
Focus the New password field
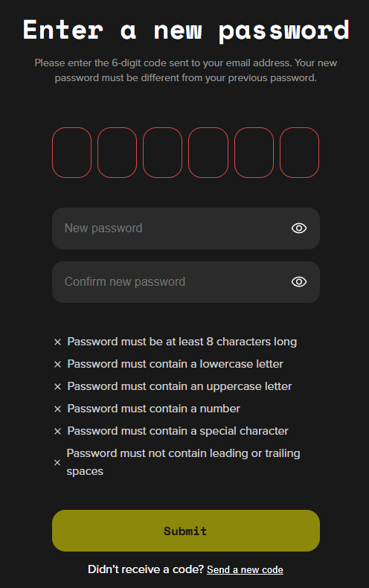click(x=186, y=229)
